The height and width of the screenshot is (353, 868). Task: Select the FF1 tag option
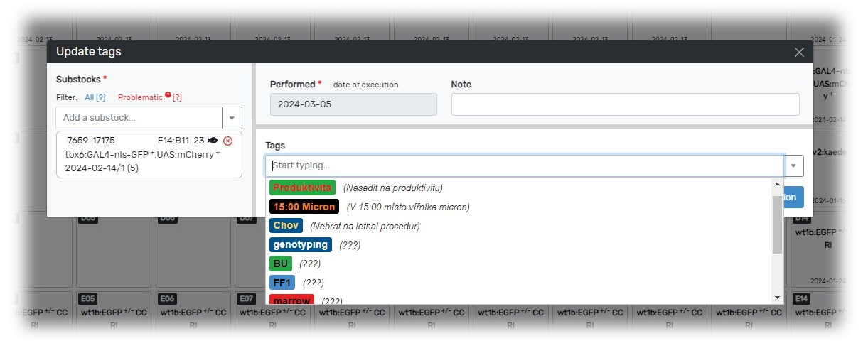click(x=282, y=283)
